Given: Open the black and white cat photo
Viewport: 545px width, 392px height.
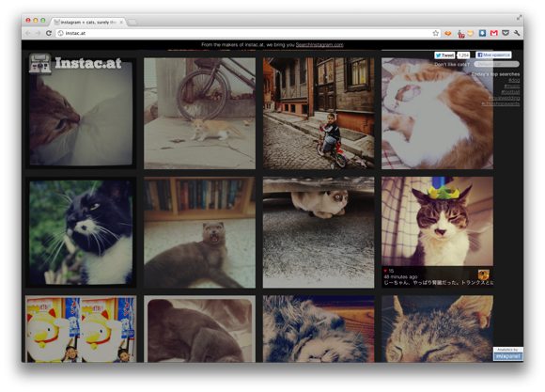Looking at the screenshot, I should [81, 232].
